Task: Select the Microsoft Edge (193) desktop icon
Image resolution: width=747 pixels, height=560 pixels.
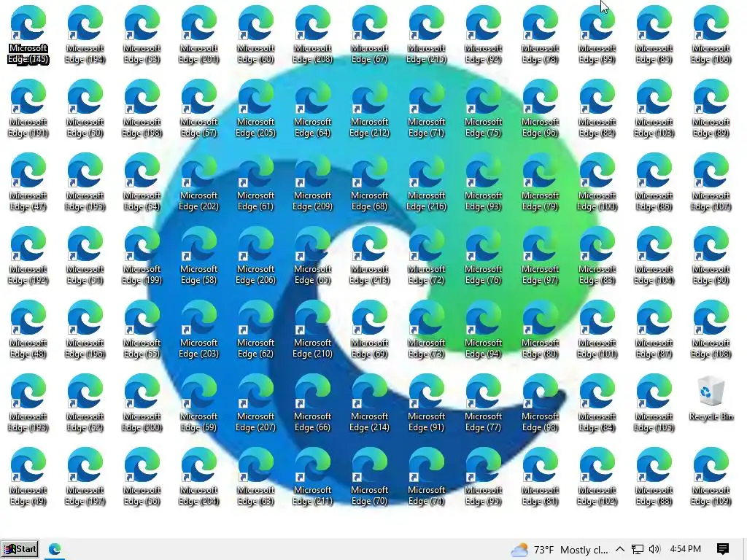Action: 28,403
